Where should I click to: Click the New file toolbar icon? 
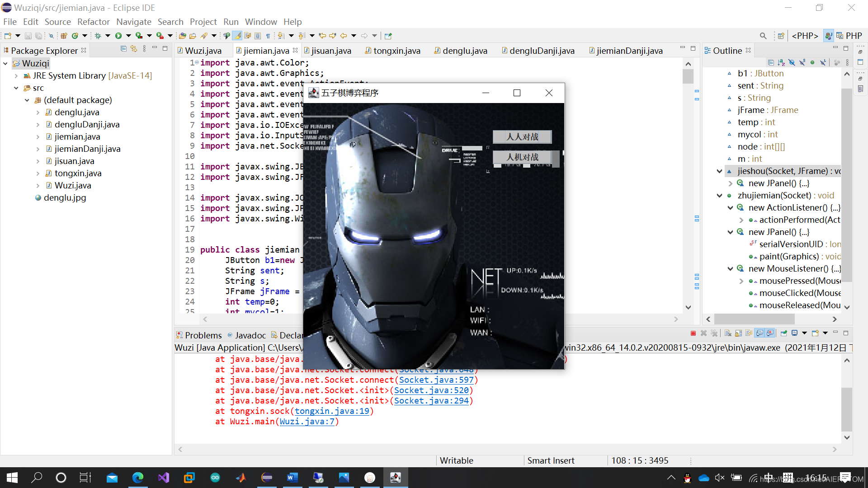pyautogui.click(x=8, y=36)
